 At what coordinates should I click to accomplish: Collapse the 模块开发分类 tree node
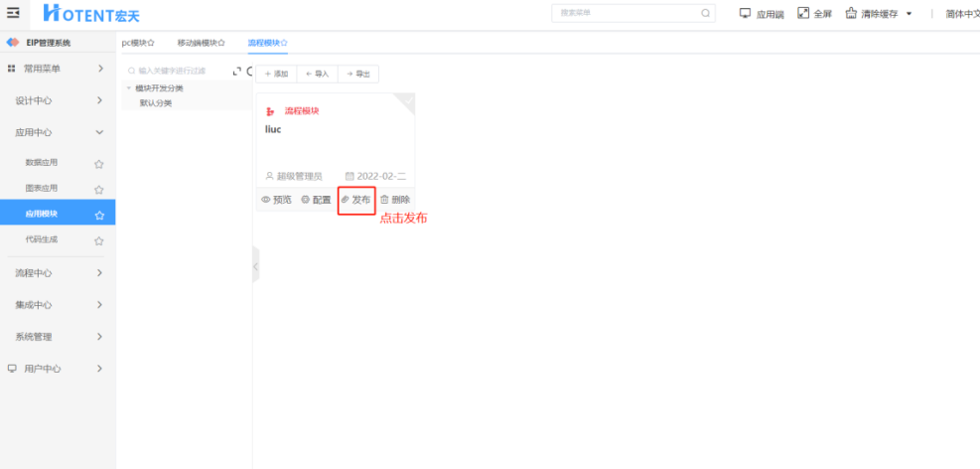129,88
